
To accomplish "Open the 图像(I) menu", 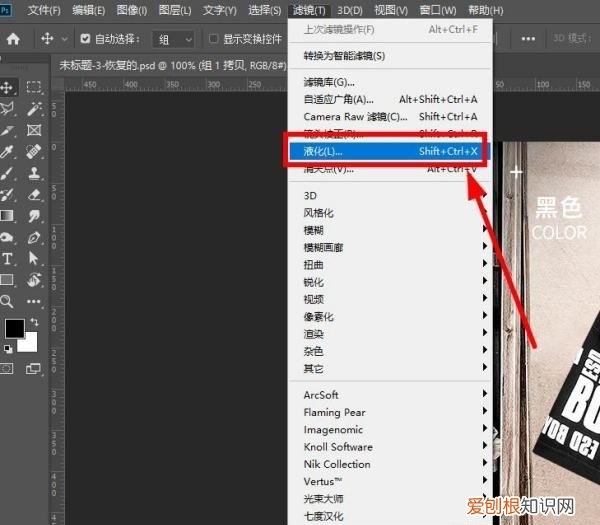I will (132, 10).
